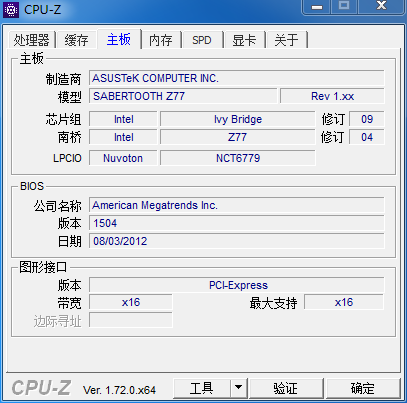407x403 pixels.
Task: Click the BIOS date 08/03/2012 field
Action: [237, 241]
